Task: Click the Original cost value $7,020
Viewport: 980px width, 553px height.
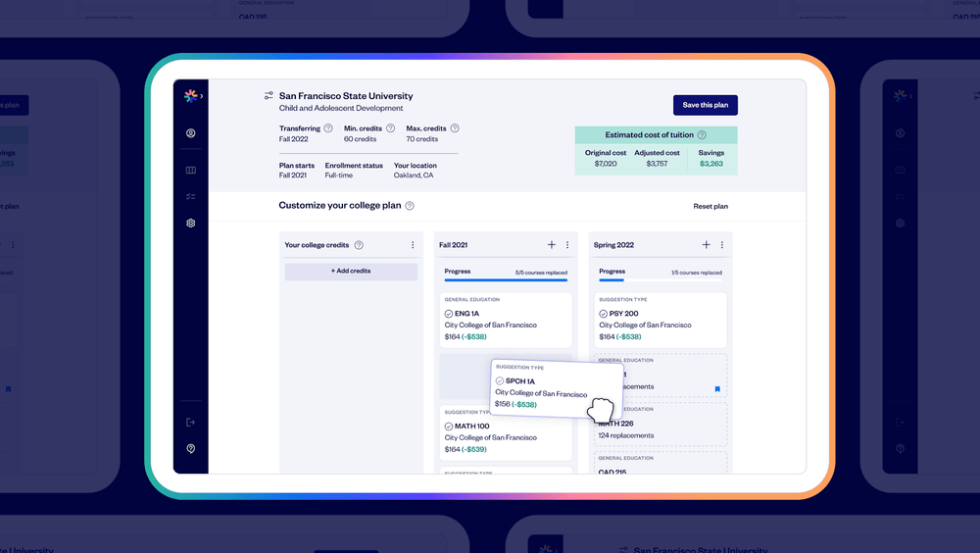Action: coord(606,164)
